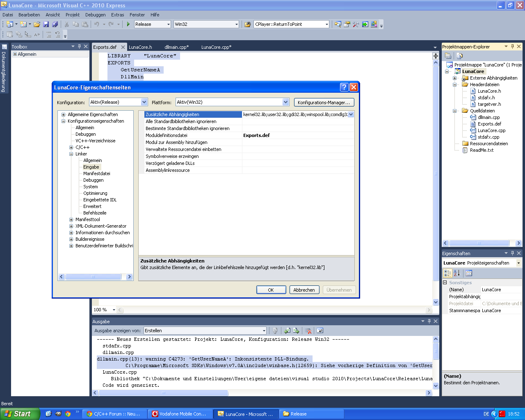Toggle auto-hide pin on Projektmappen-Explorer
The width and height of the screenshot is (525, 420).
coord(512,46)
